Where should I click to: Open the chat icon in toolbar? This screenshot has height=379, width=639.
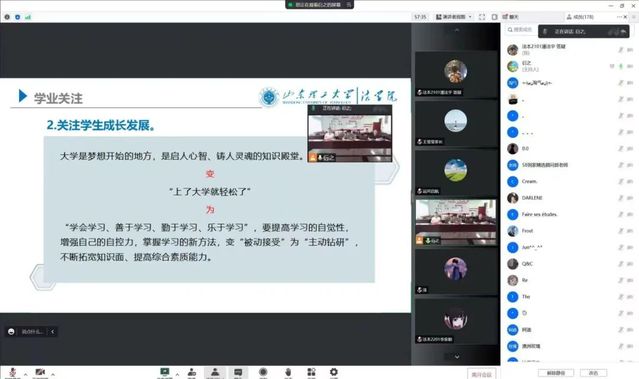pyautogui.click(x=238, y=372)
